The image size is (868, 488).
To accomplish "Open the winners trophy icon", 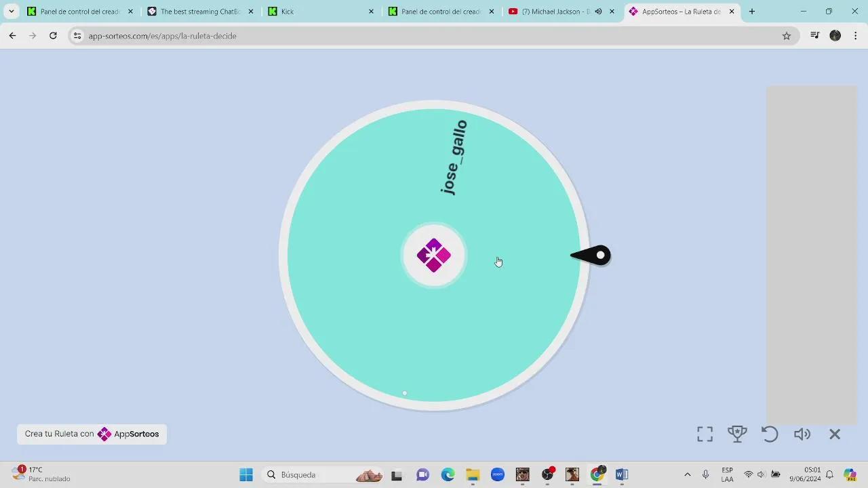I will pyautogui.click(x=737, y=434).
